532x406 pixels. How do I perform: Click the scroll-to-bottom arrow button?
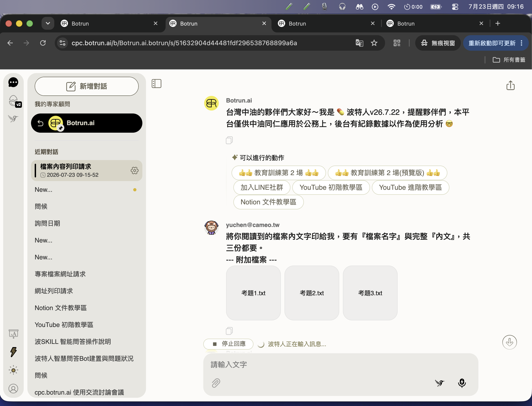(x=510, y=342)
